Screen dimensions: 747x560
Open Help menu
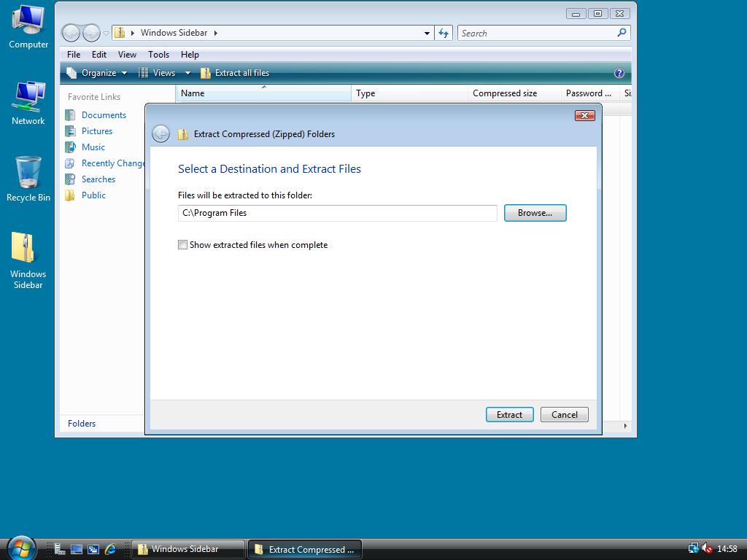190,55
